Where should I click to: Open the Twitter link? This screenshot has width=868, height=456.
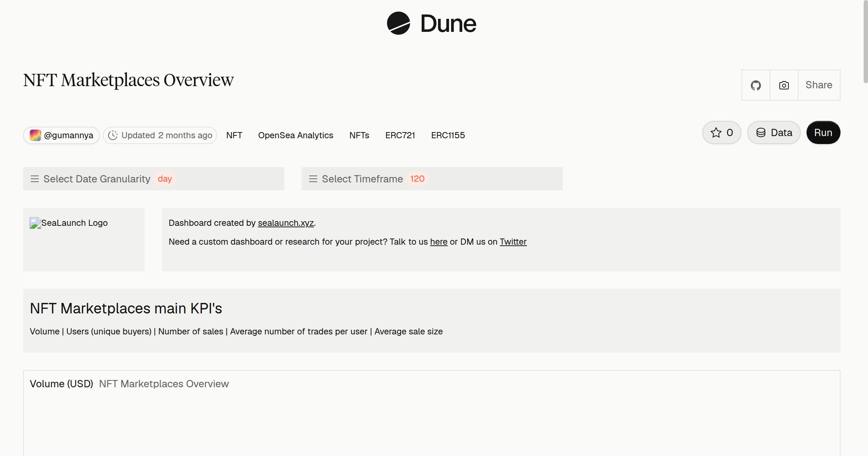513,242
